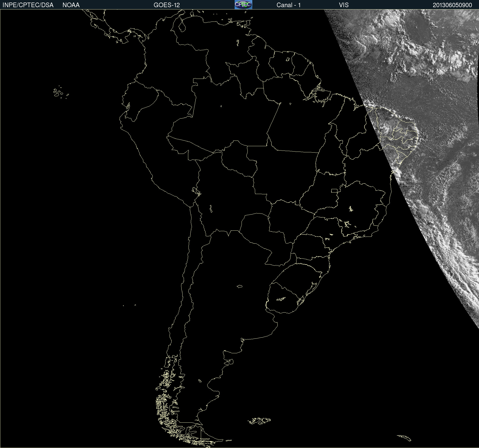Select the NOAA label in header
This screenshot has height=448, width=479.
pos(71,5)
